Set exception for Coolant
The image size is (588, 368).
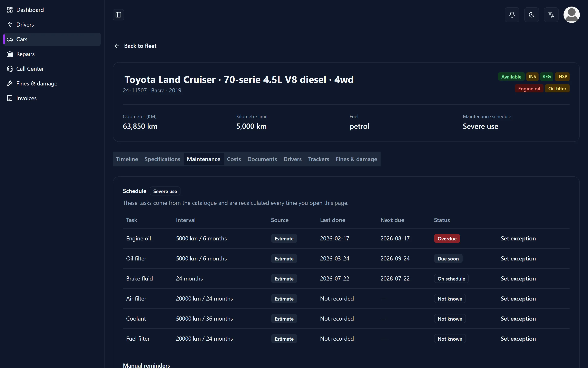point(518,319)
